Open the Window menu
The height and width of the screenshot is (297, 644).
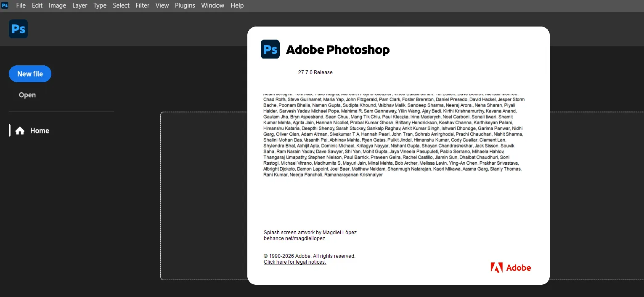pos(212,5)
